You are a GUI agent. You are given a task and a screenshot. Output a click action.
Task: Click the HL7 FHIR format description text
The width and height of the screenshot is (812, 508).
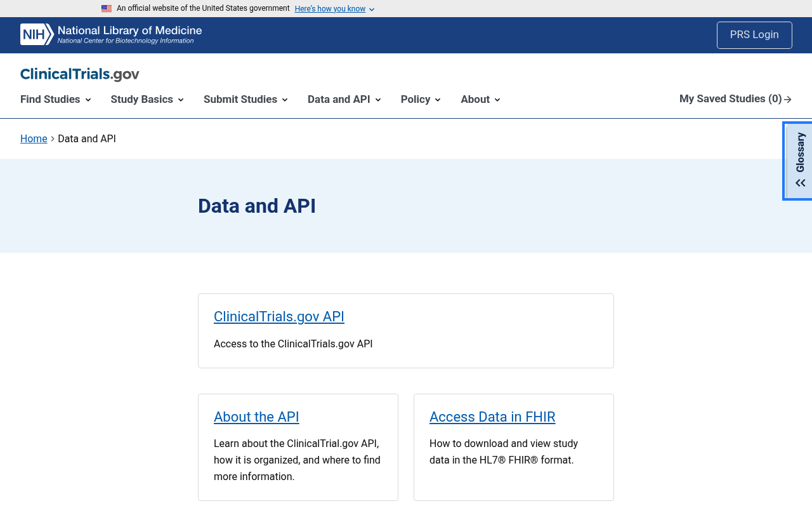tap(504, 451)
